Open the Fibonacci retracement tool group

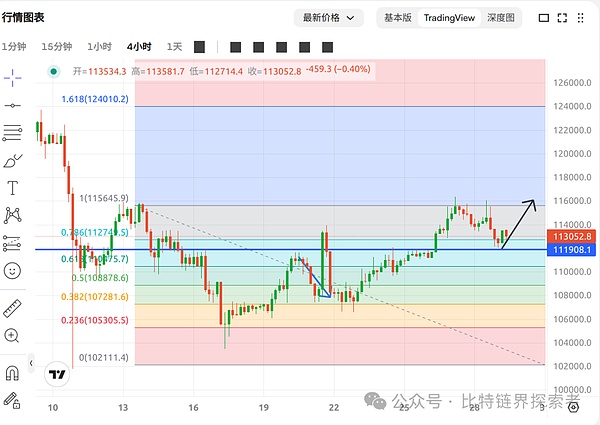click(x=13, y=132)
